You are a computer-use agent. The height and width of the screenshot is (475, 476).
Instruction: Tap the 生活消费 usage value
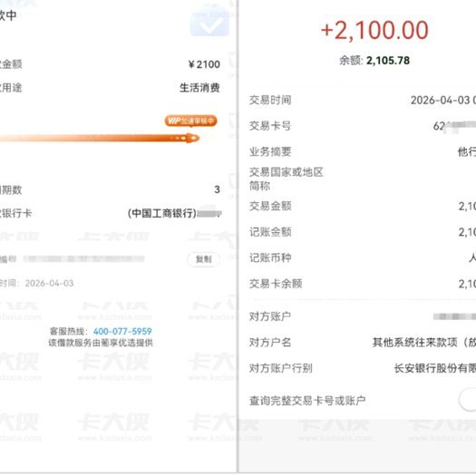click(199, 88)
